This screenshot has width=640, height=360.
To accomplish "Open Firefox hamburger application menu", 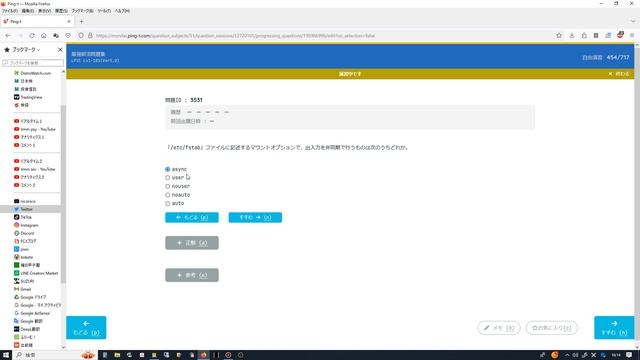I will click(632, 36).
